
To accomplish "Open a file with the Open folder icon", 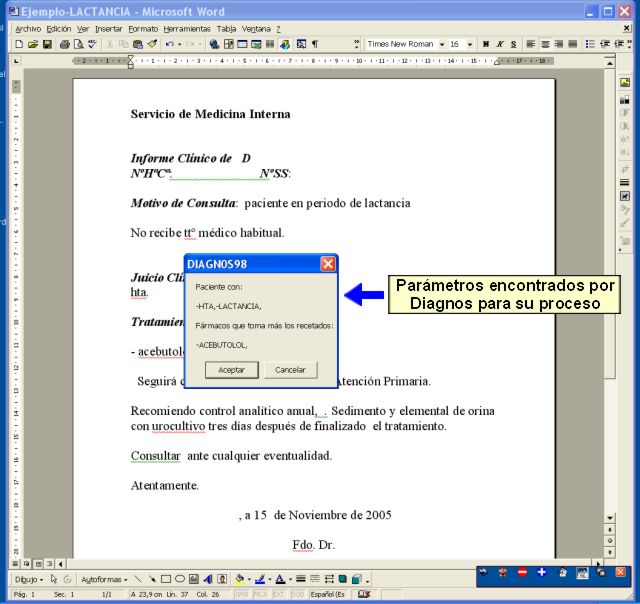I will pyautogui.click(x=33, y=44).
